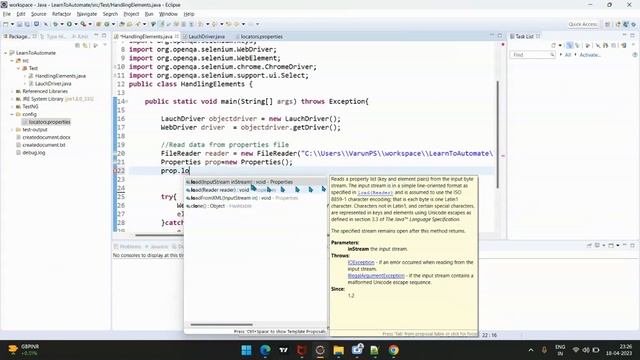Click the Eclipse icon in taskbar

(x=320, y=350)
